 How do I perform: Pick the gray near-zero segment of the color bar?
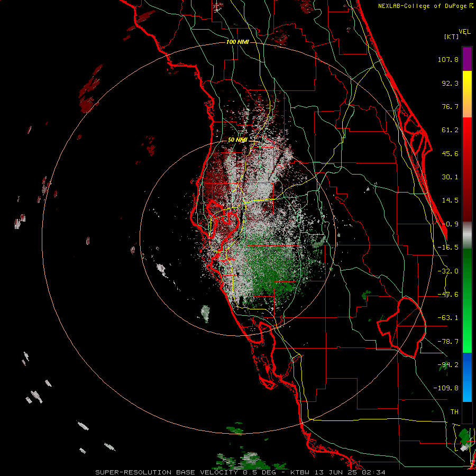tap(467, 235)
